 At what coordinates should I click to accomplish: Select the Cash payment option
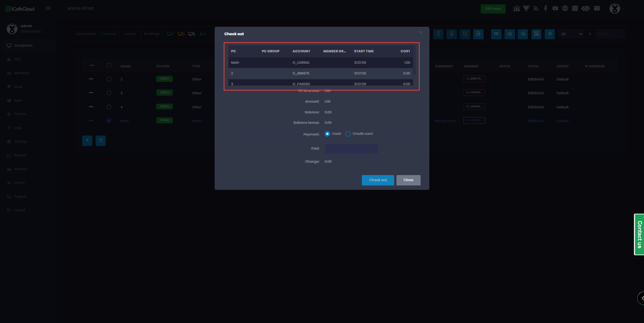[327, 134]
